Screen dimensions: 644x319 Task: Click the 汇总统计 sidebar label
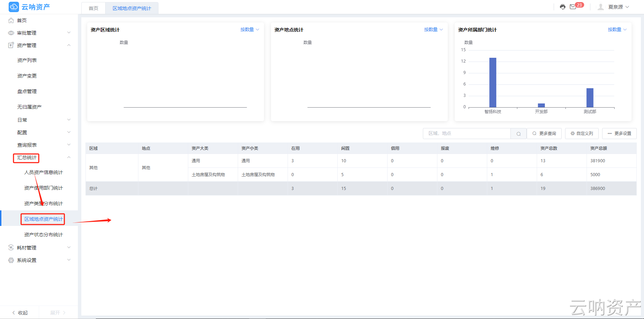coord(27,157)
